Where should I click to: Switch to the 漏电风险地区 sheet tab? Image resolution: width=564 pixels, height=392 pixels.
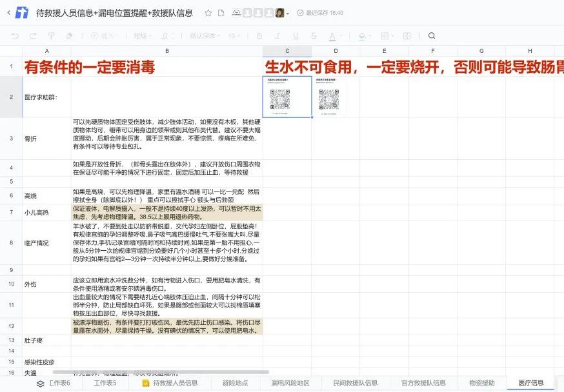point(290,383)
